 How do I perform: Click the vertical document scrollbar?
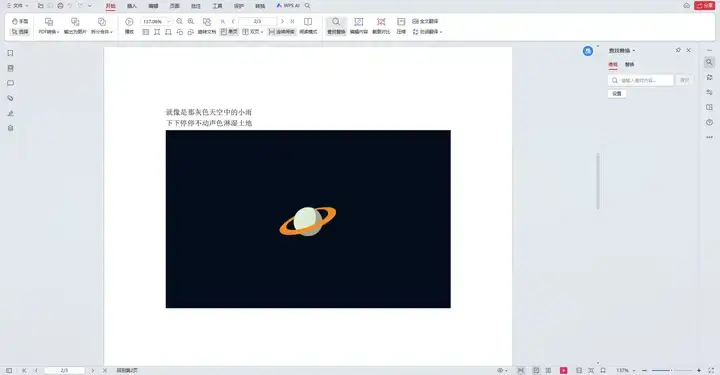pyautogui.click(x=598, y=181)
